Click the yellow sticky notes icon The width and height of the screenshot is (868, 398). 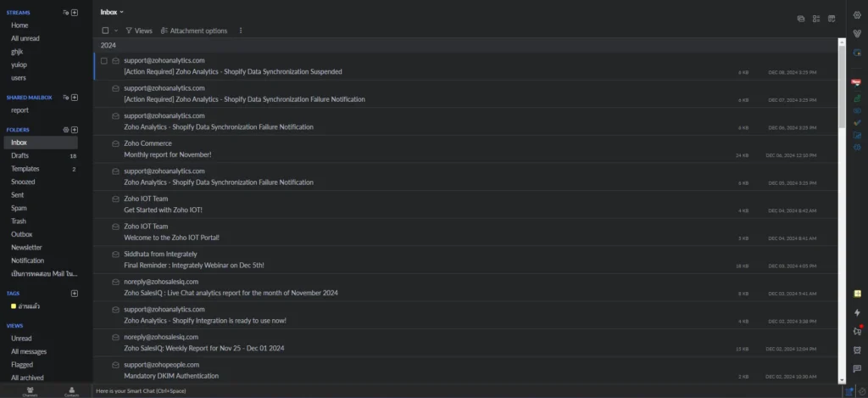click(x=857, y=294)
